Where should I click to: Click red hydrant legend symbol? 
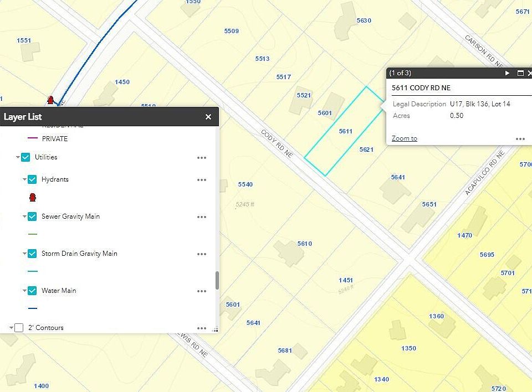pos(33,197)
